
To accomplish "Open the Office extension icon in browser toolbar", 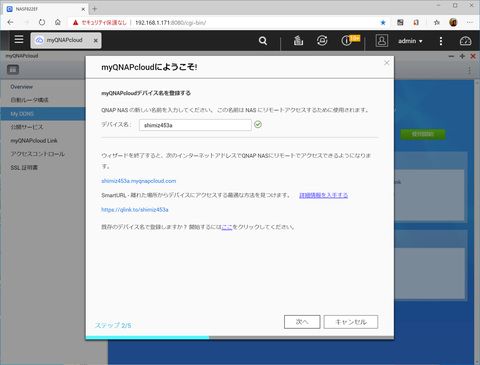I will (416, 23).
